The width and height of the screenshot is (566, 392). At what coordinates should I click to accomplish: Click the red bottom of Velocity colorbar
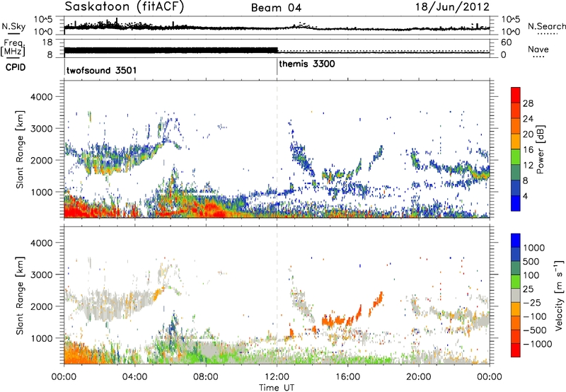(516, 350)
